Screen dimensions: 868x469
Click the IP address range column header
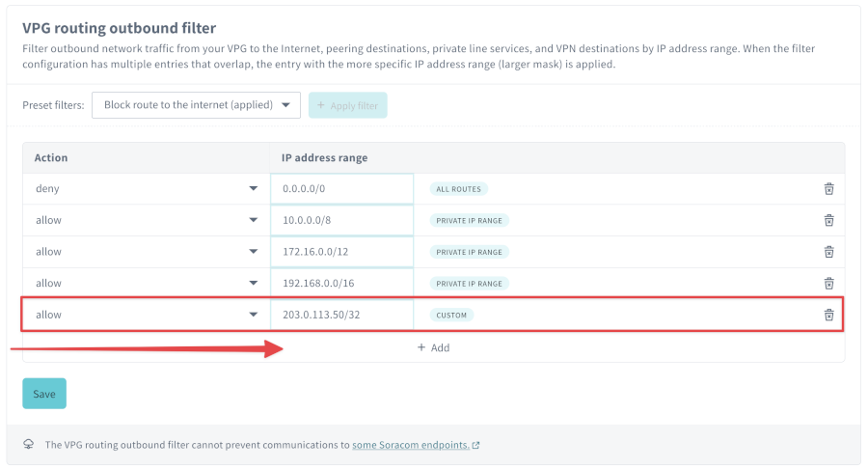tap(324, 158)
